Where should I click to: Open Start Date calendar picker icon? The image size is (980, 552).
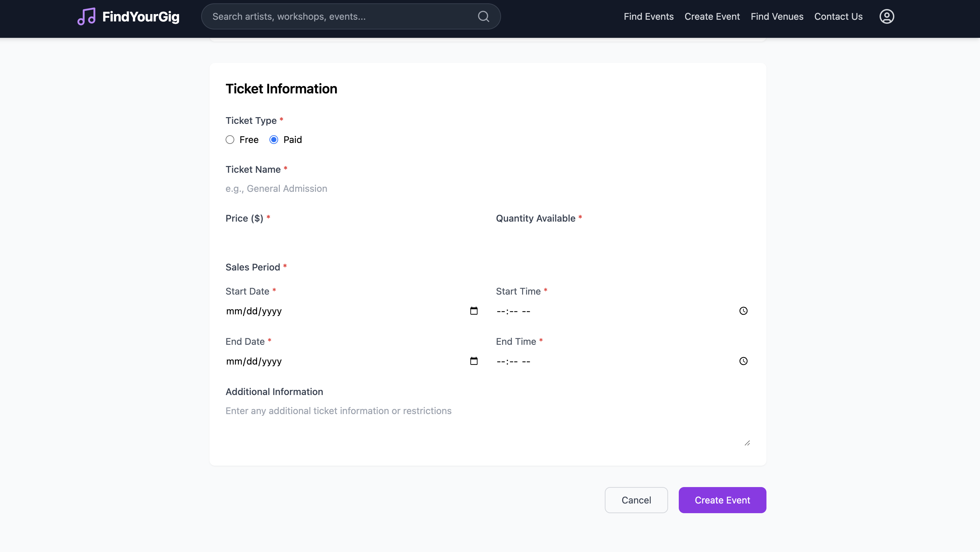(x=474, y=311)
